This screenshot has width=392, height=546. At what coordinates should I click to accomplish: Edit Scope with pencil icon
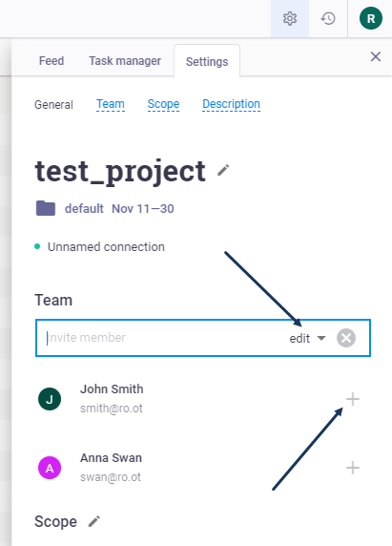click(x=93, y=521)
